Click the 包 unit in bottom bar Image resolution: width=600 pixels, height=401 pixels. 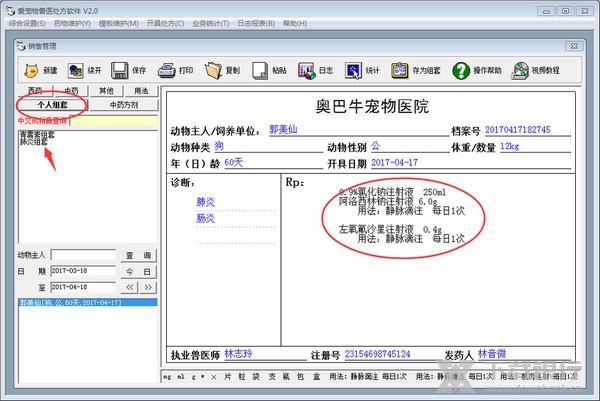coord(301,377)
